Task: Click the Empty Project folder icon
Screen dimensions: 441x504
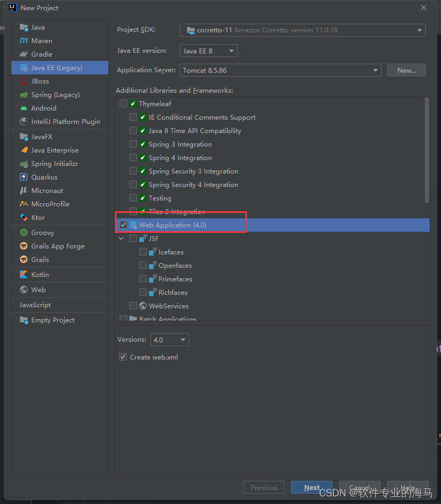Action: [24, 320]
